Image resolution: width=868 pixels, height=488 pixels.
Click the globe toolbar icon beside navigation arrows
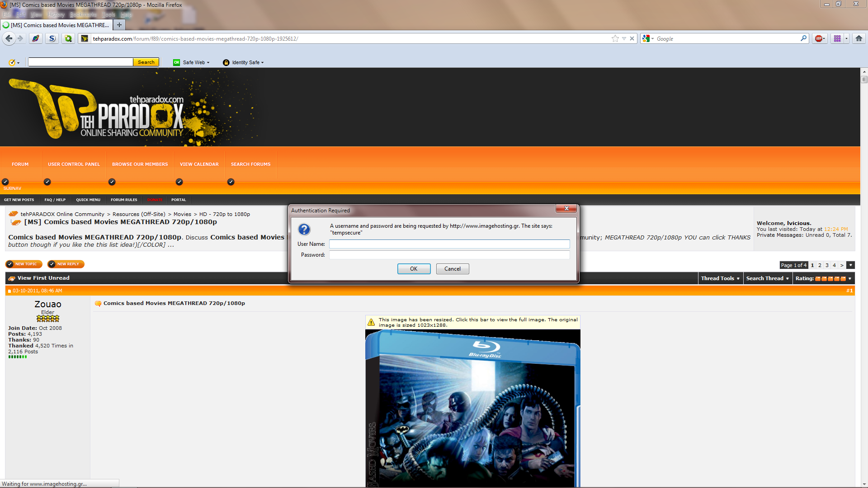(35, 38)
